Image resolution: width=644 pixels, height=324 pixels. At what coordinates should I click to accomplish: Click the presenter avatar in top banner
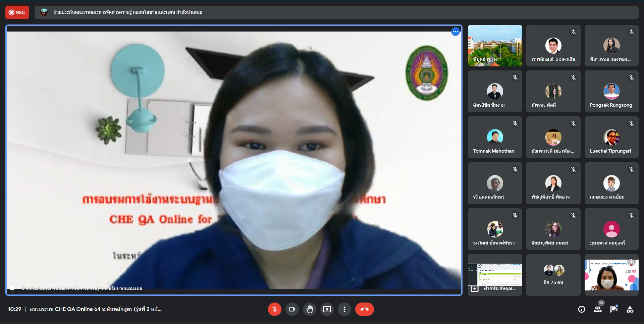pyautogui.click(x=44, y=12)
